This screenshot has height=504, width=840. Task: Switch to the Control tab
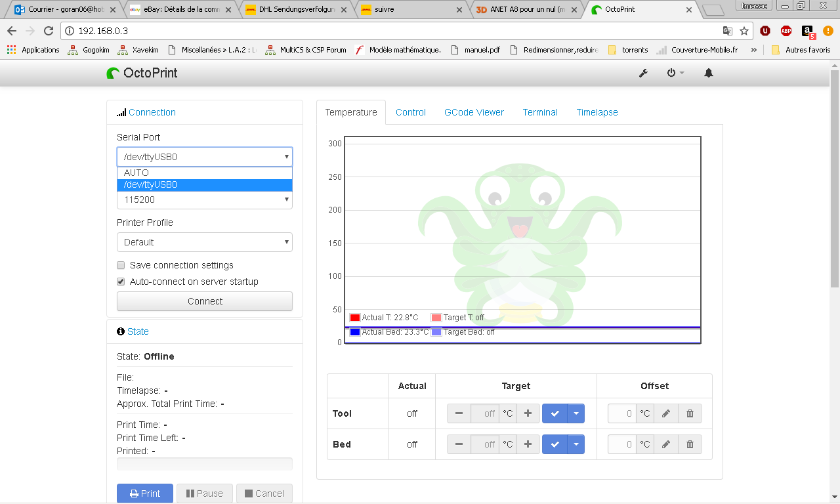[x=411, y=112]
